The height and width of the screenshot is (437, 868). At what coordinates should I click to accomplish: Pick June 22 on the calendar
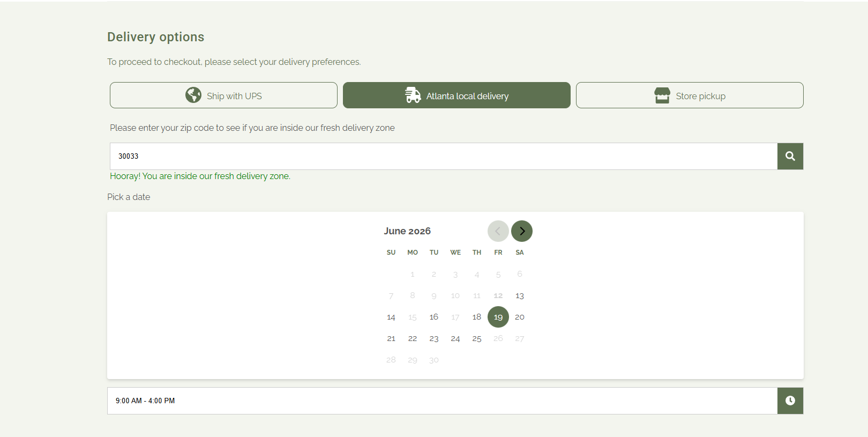pyautogui.click(x=413, y=338)
